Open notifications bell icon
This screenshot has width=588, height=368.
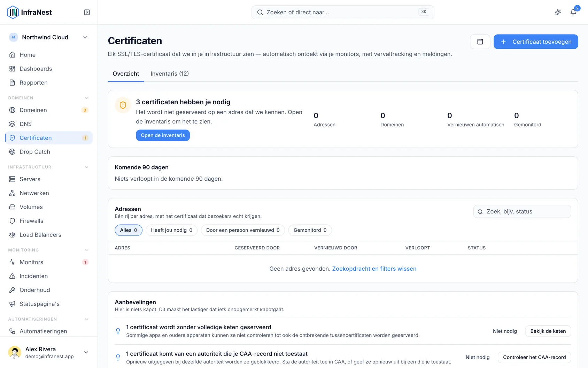pyautogui.click(x=573, y=12)
